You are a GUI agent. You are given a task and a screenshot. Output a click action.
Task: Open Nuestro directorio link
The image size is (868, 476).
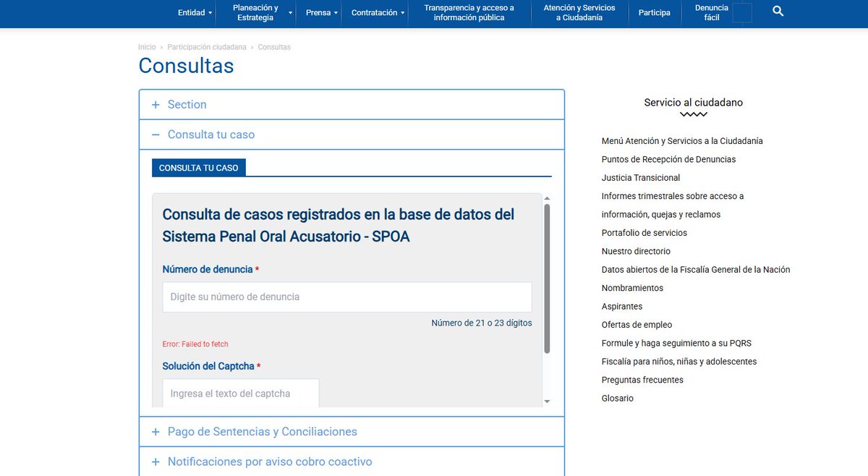click(636, 252)
